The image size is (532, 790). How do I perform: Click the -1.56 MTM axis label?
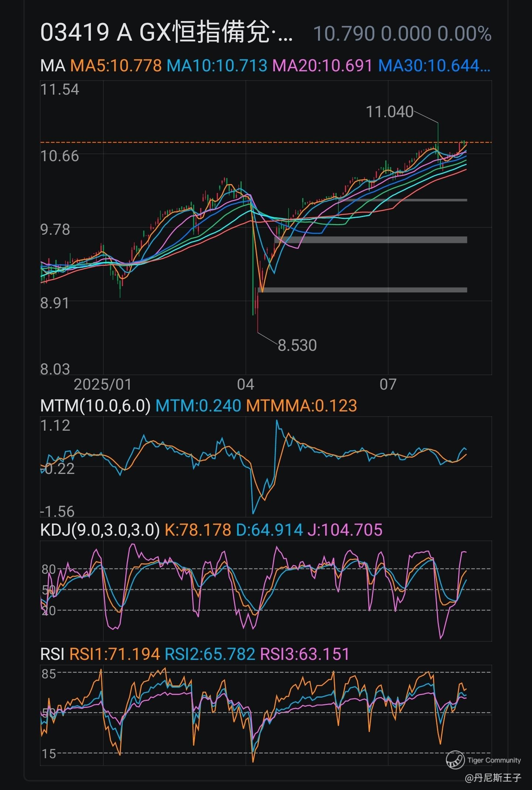point(57,512)
